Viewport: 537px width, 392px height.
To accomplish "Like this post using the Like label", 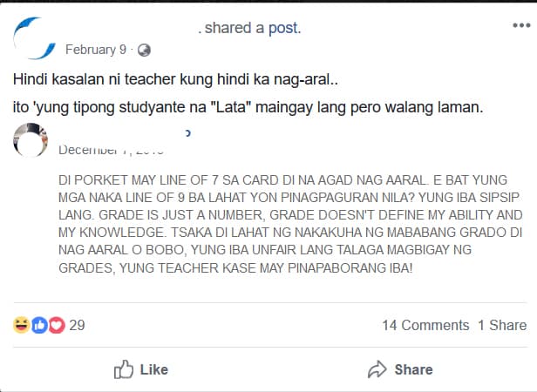I will click(x=154, y=369).
